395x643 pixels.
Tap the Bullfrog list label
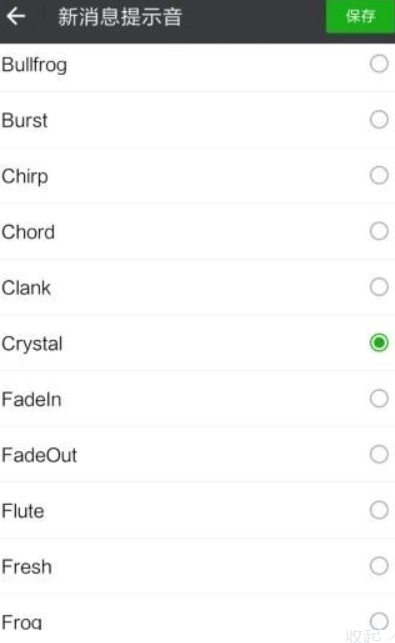tap(34, 65)
